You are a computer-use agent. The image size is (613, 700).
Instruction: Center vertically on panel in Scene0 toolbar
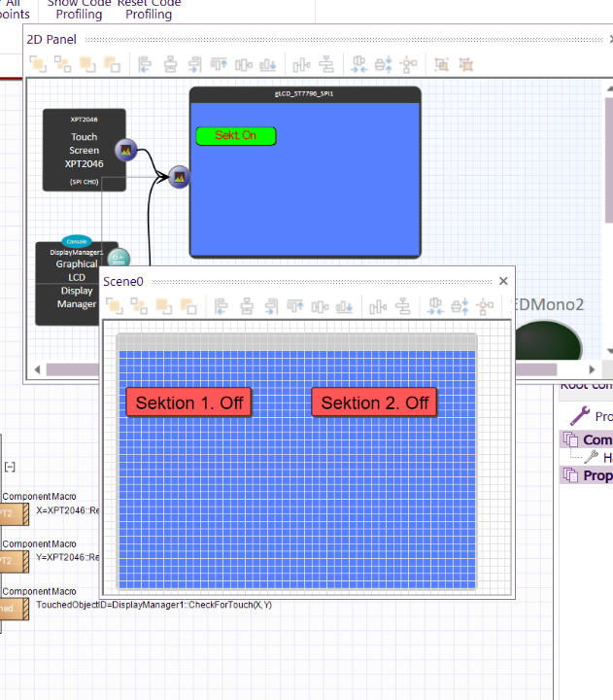pos(460,306)
